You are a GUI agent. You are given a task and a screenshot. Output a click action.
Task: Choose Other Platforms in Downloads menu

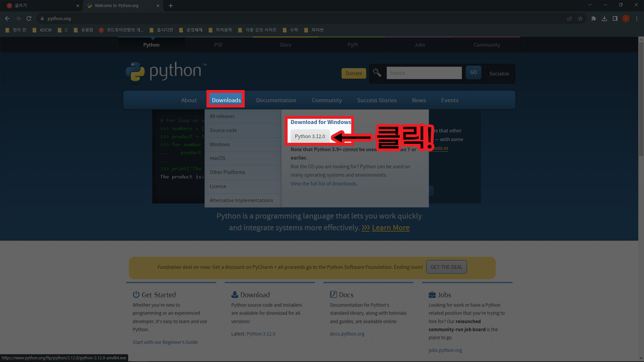pos(243,172)
